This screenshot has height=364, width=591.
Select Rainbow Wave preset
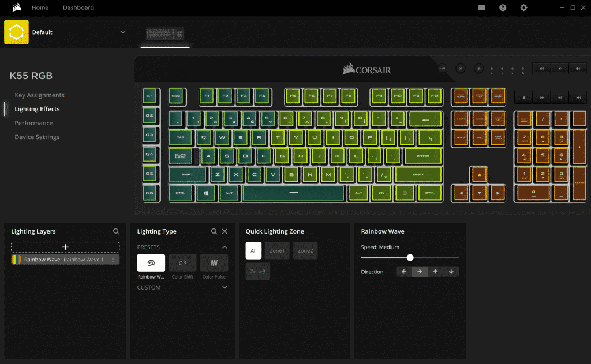(x=151, y=262)
